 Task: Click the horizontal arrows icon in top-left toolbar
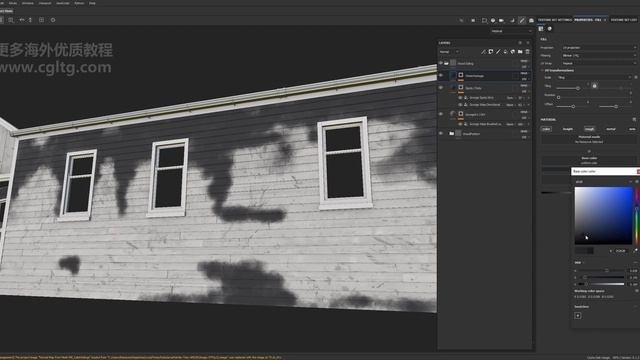click(22, 20)
